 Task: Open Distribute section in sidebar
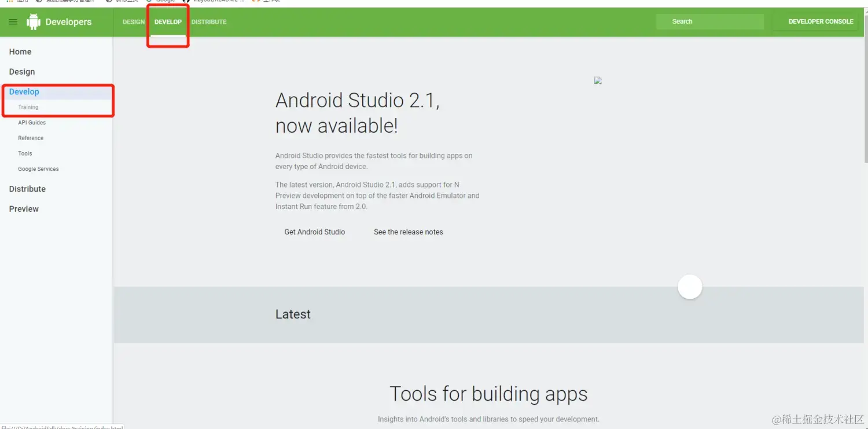[x=27, y=189]
